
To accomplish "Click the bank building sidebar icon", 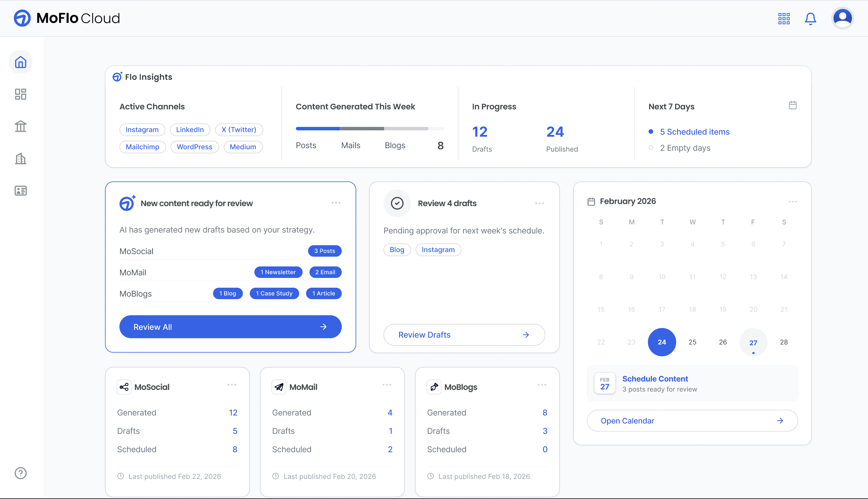I will click(21, 126).
